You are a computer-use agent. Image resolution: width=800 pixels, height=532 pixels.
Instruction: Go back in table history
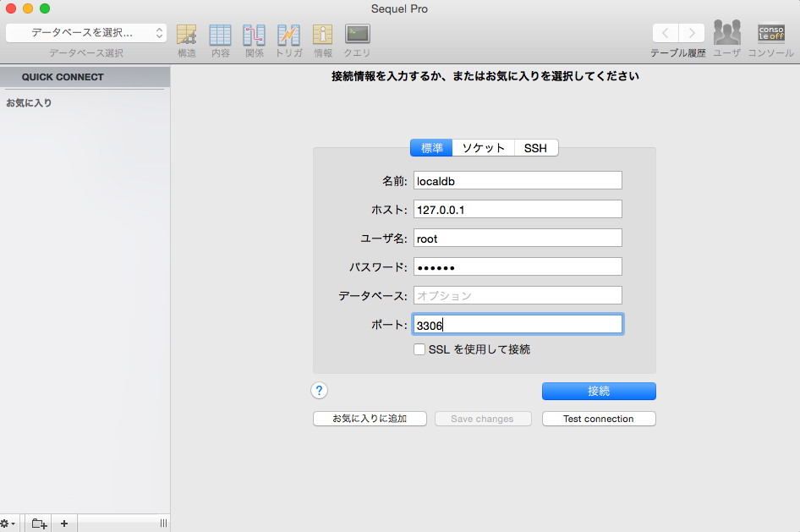666,33
